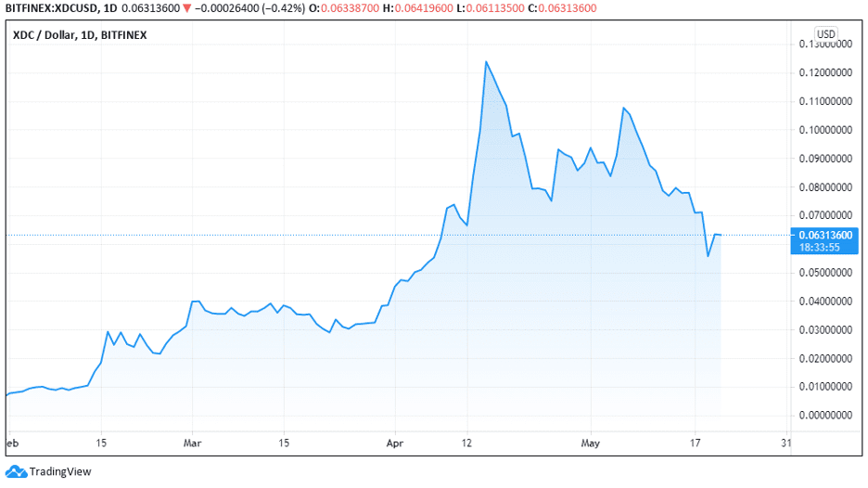Screen dimensions: 868x488
Task: Select the May label on time axis
Action: (591, 443)
